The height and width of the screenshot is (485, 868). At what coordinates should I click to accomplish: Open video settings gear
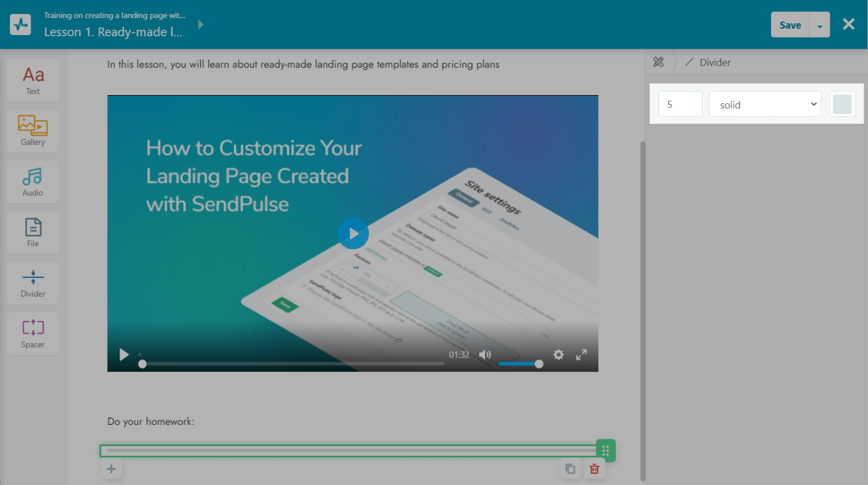click(x=558, y=355)
